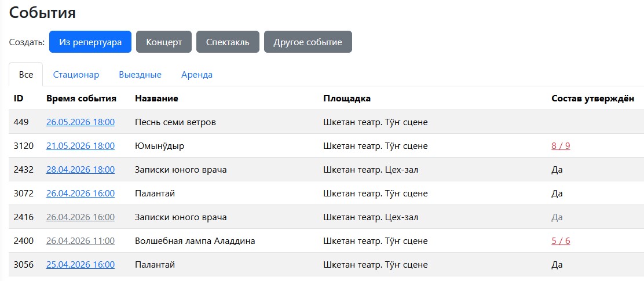Open the "Выездные" tab

140,75
